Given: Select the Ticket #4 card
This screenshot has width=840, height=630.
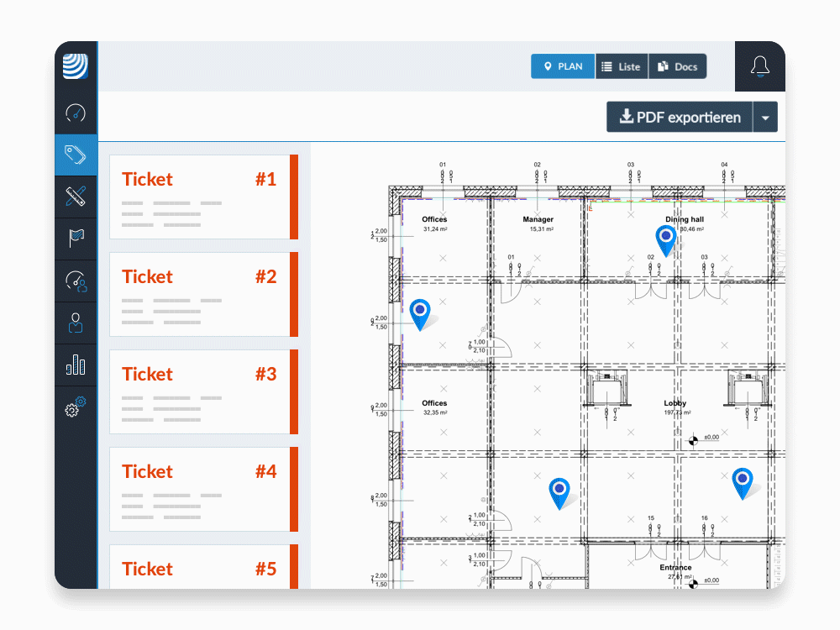Looking at the screenshot, I should click(x=200, y=489).
